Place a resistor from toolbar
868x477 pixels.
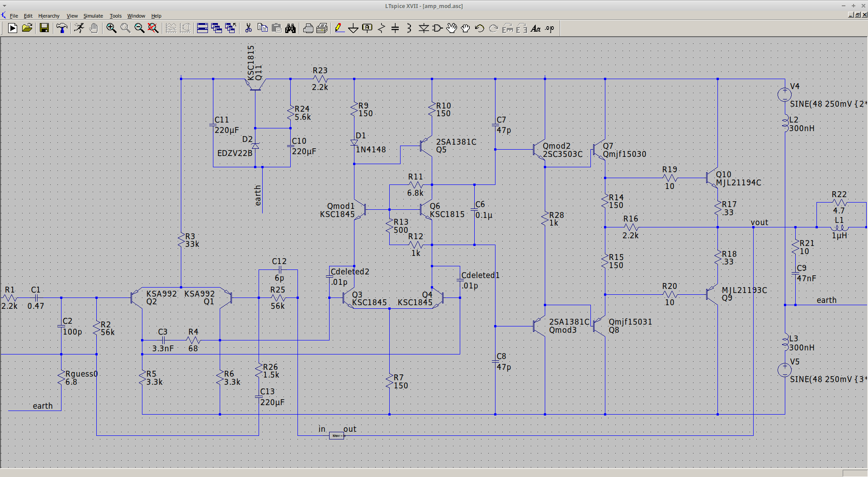(x=381, y=28)
